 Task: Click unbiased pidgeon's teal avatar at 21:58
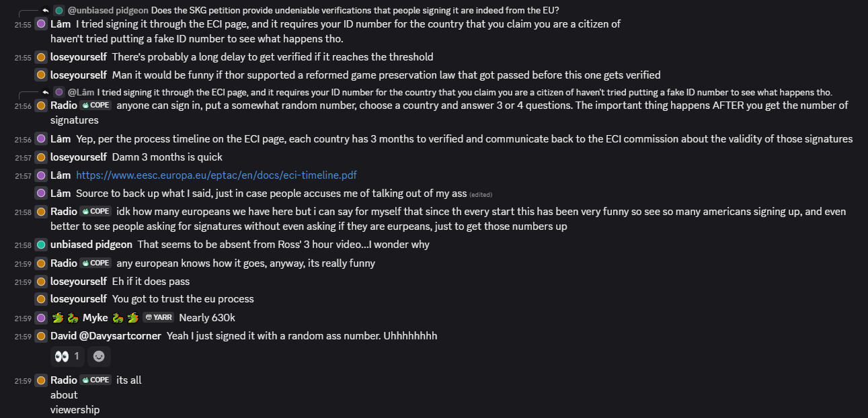point(41,245)
